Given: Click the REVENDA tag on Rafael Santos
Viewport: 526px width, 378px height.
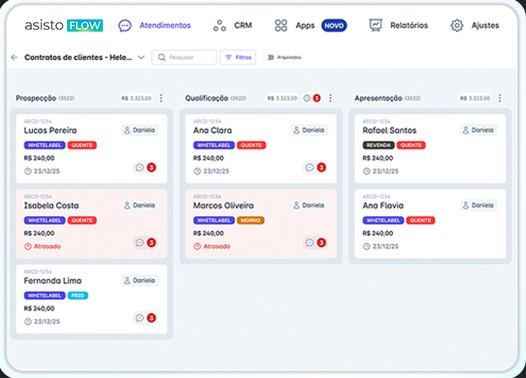Looking at the screenshot, I should click(378, 145).
